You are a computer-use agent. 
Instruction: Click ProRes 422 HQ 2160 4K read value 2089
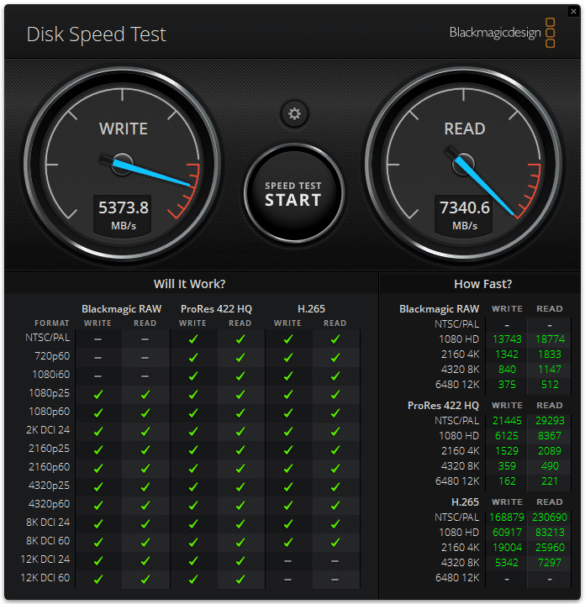click(x=550, y=451)
